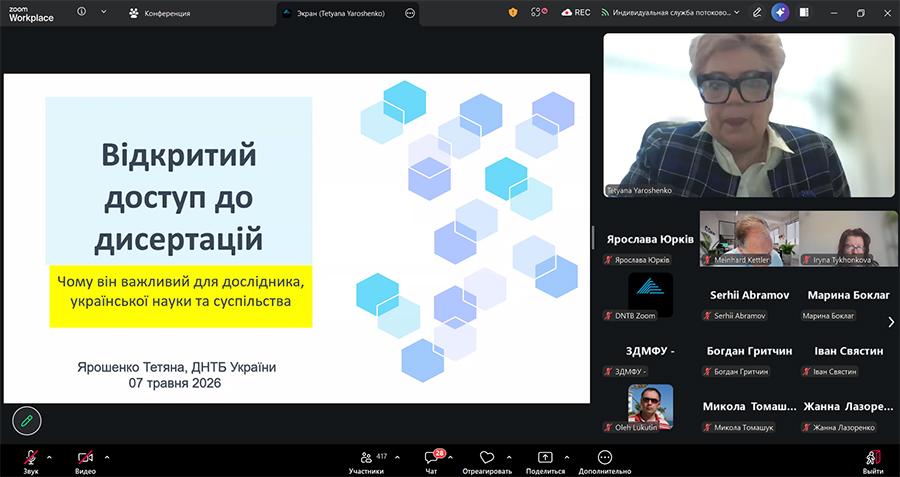The image size is (900, 477).
Task: Click the React heart icon
Action: [x=487, y=457]
